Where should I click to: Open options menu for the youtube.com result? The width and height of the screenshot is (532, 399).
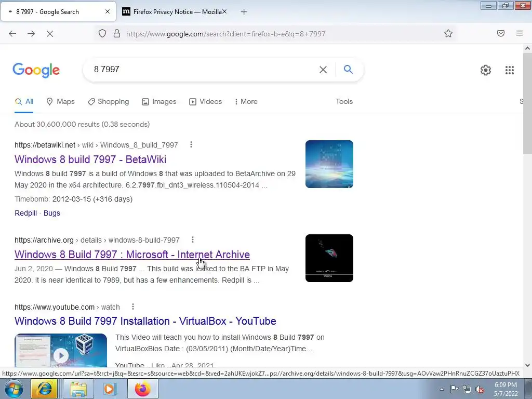coord(133,307)
